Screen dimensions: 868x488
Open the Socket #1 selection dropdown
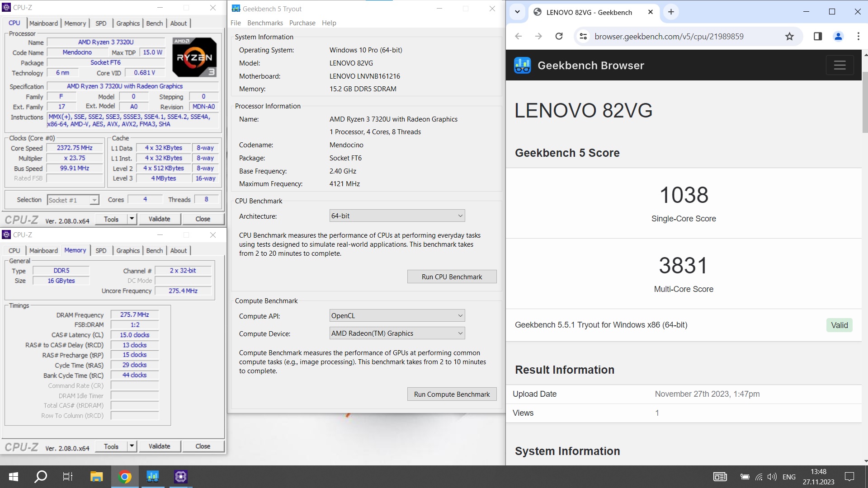[x=73, y=200]
